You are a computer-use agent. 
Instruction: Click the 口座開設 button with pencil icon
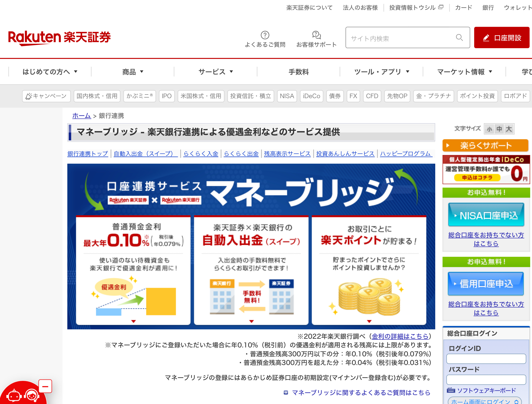tap(501, 38)
